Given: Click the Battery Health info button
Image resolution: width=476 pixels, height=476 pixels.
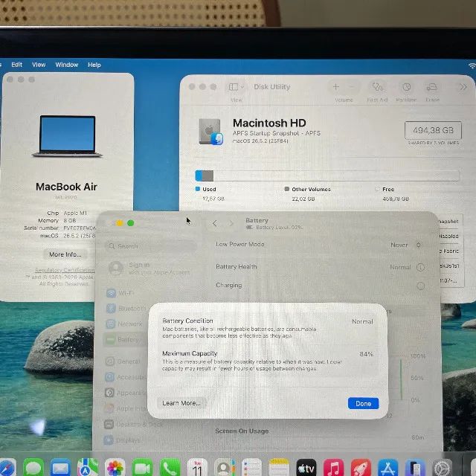Looking at the screenshot, I should pos(420,267).
